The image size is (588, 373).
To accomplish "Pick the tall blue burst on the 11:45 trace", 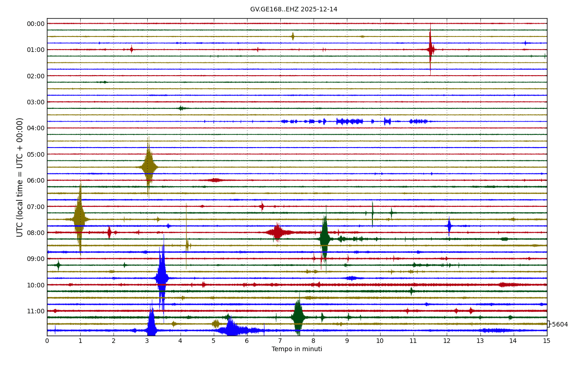I will pyautogui.click(x=151, y=330).
